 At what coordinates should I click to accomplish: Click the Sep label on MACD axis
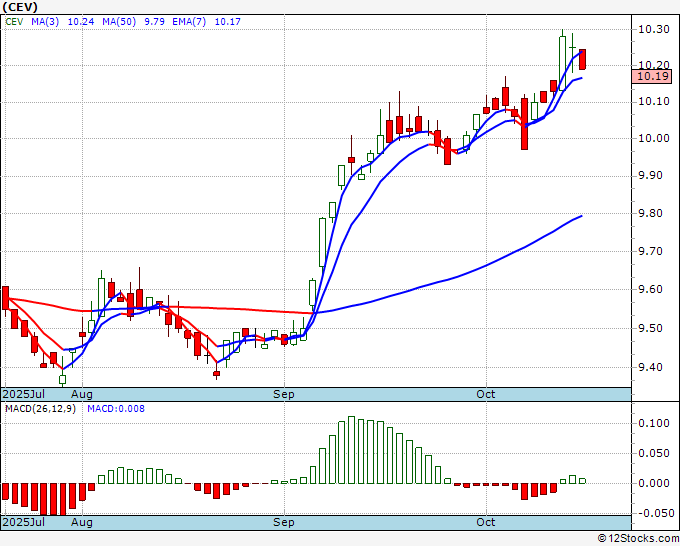click(284, 522)
